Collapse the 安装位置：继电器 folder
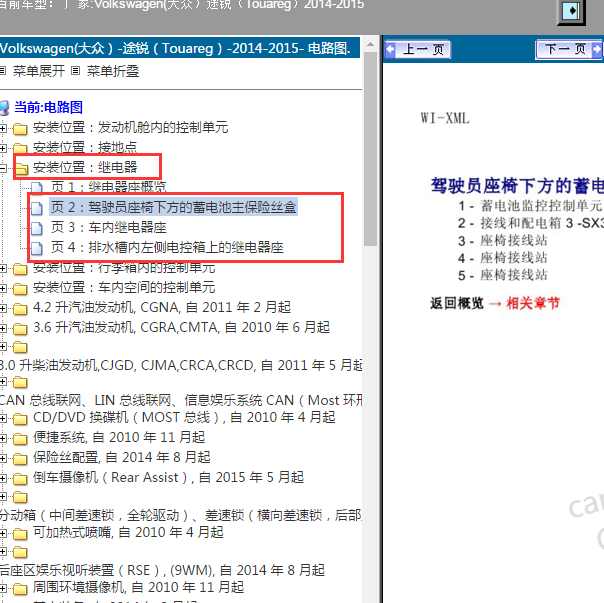Viewport: 604px width, 603px height. tap(3, 168)
